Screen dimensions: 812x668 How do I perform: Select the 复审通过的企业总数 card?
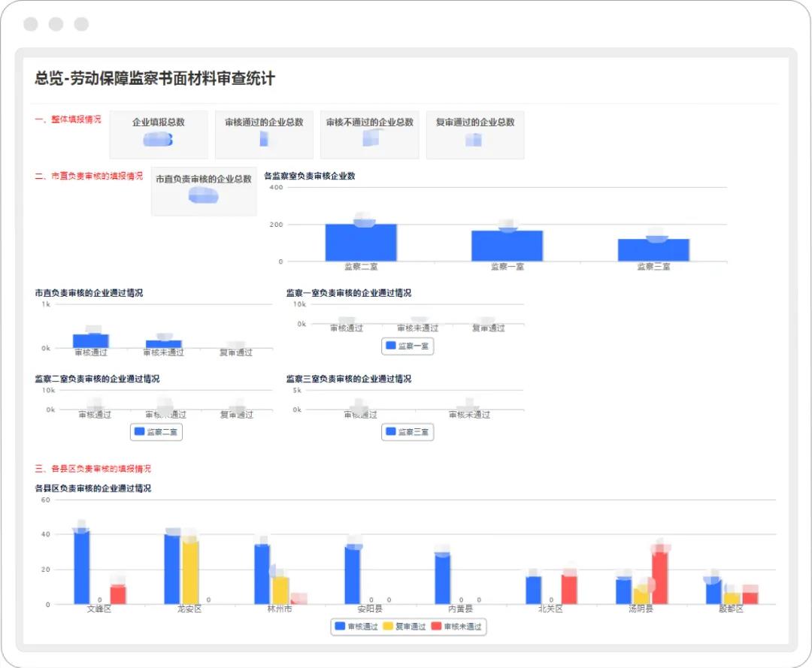(x=475, y=135)
